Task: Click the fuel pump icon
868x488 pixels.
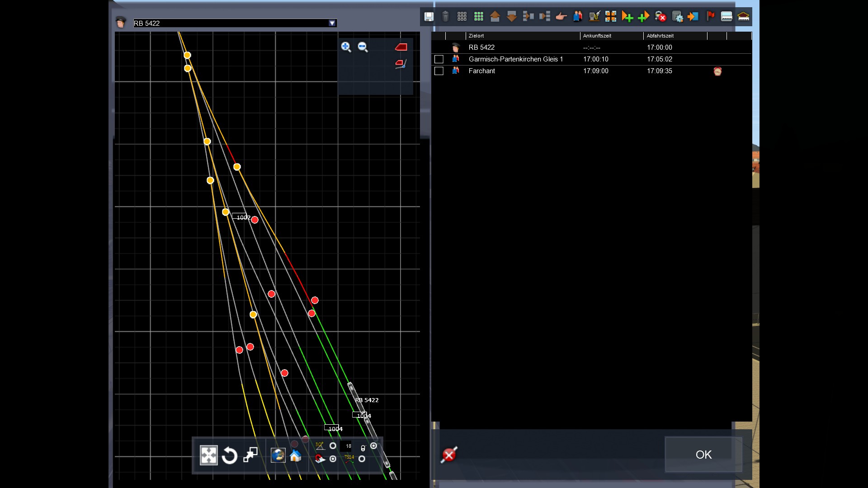Action: [594, 17]
